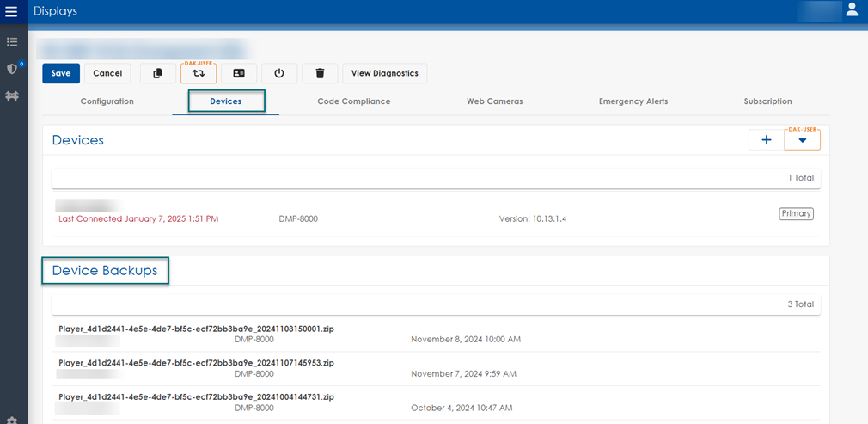Go to the Web Cameras tab
The width and height of the screenshot is (868, 424).
coord(494,101)
